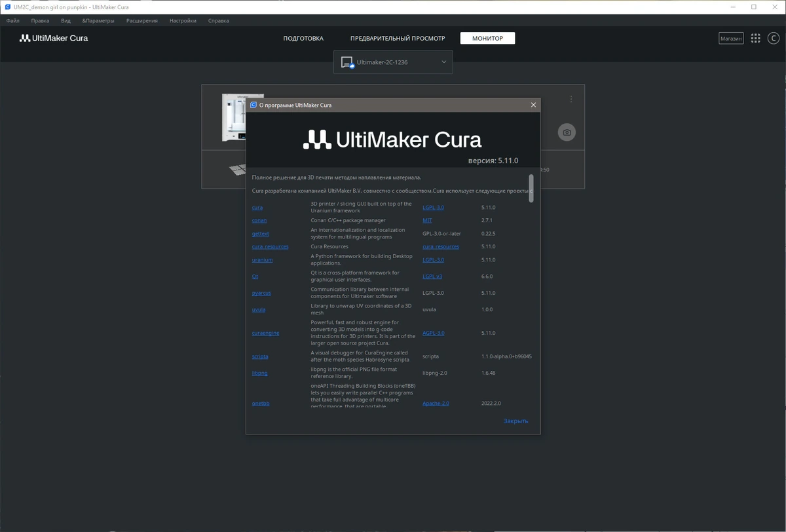Open the cura project link
This screenshot has height=532, width=786.
(x=257, y=208)
